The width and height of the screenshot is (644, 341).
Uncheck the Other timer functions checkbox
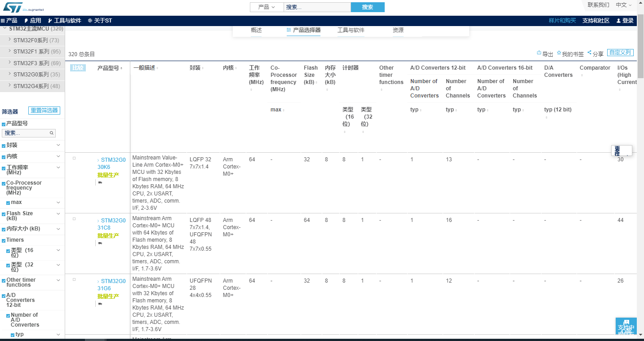pos(4,280)
